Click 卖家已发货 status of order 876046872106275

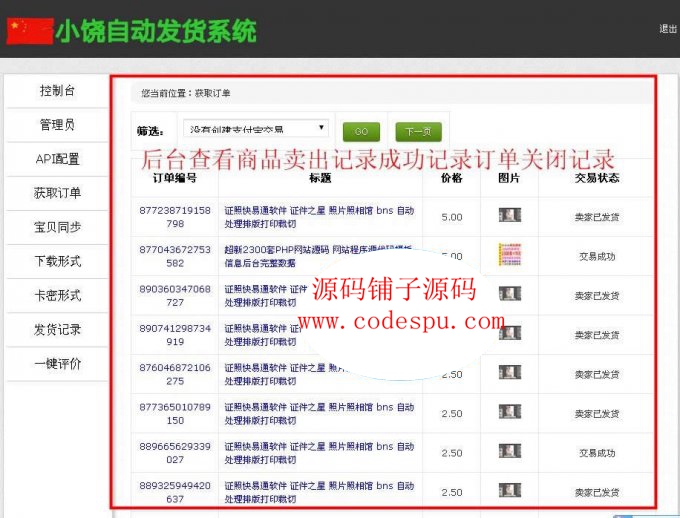point(597,375)
